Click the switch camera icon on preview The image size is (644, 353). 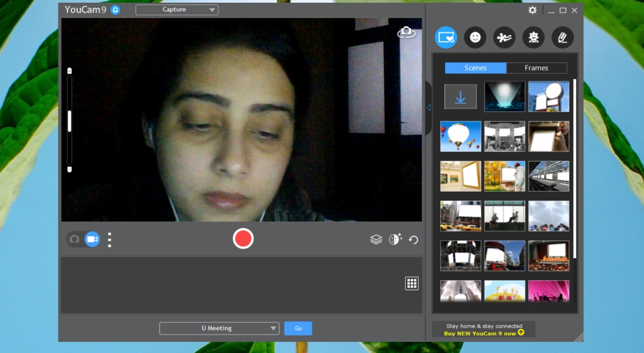pos(406,32)
